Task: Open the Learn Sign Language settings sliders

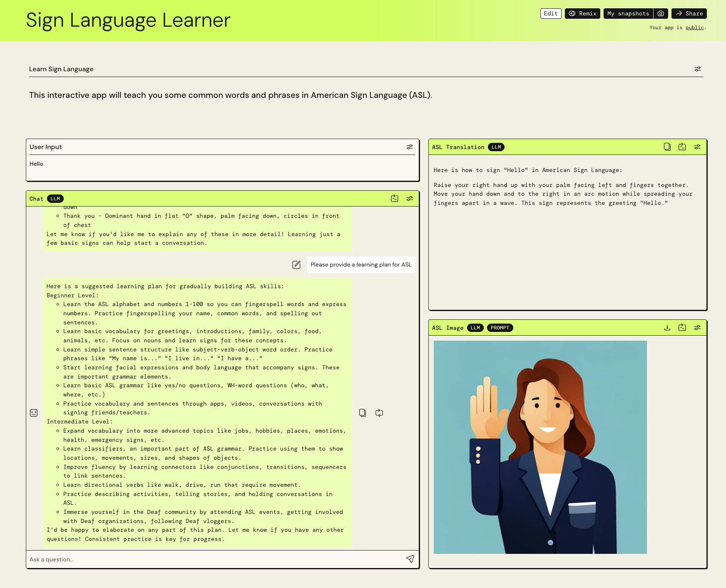Action: tap(698, 69)
